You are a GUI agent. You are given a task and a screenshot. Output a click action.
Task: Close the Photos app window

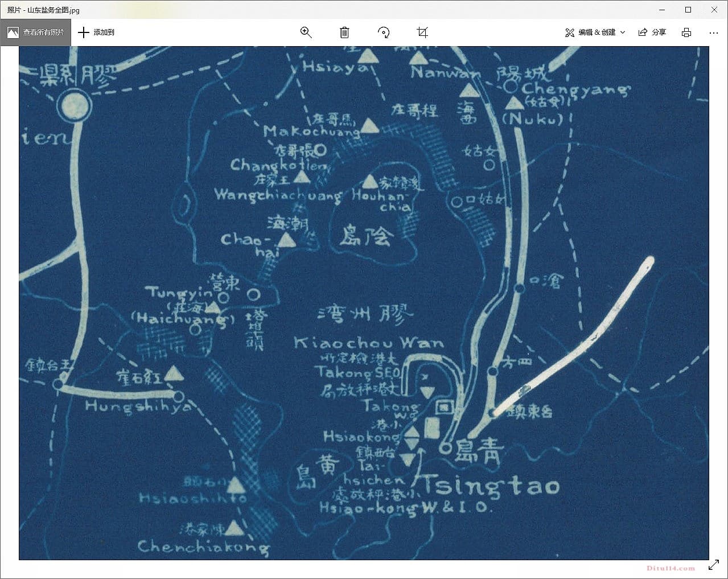point(714,10)
